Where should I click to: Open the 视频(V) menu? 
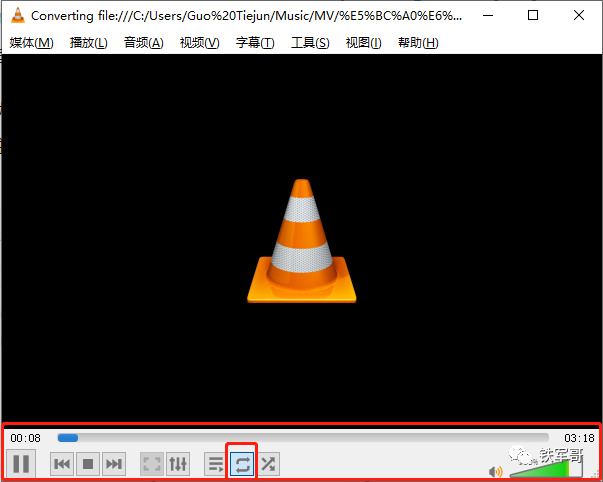[200, 43]
